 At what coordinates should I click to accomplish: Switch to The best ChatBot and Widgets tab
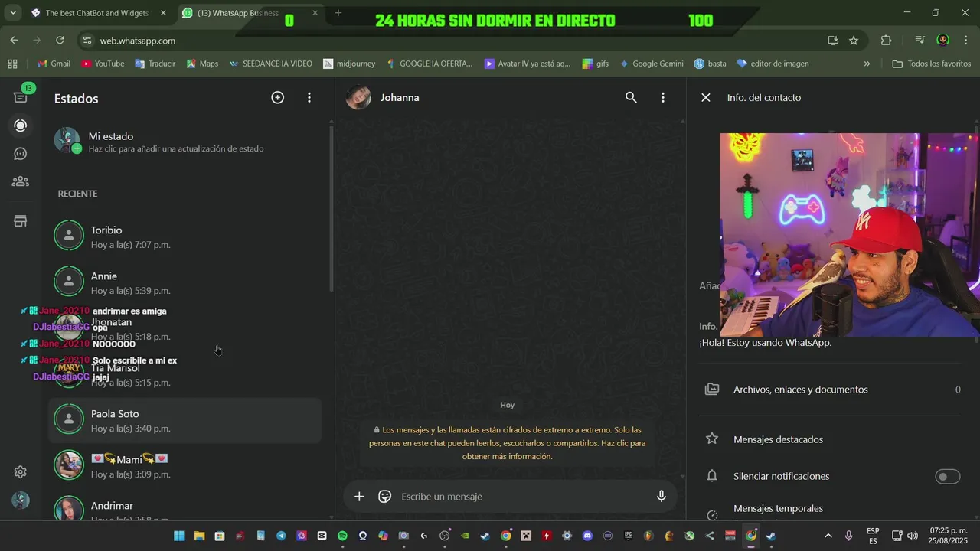pos(96,13)
